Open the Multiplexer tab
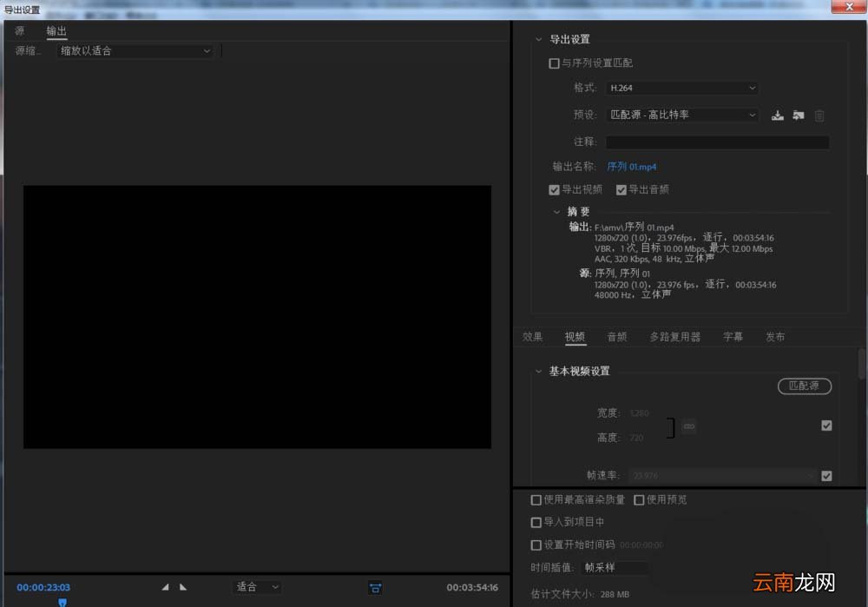This screenshot has width=868, height=607. (x=674, y=337)
